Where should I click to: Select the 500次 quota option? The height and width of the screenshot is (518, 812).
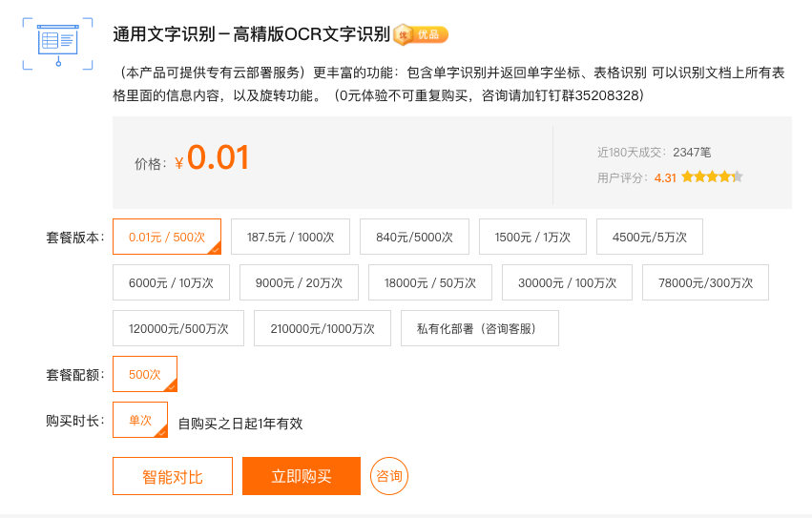click(x=145, y=374)
